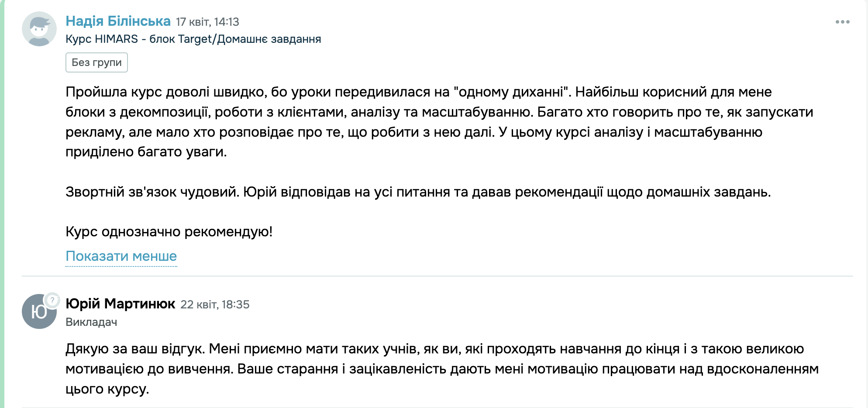
Task: Collapse review with Показати менше
Action: pyautogui.click(x=121, y=256)
